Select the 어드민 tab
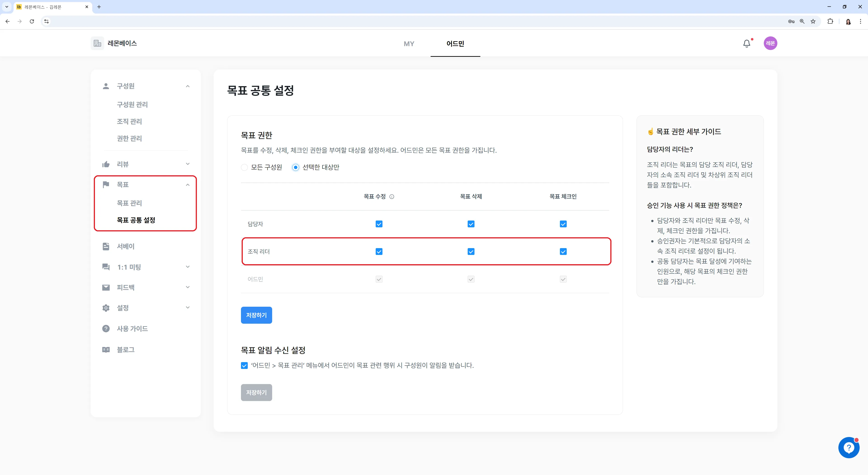The height and width of the screenshot is (475, 868). pos(455,43)
